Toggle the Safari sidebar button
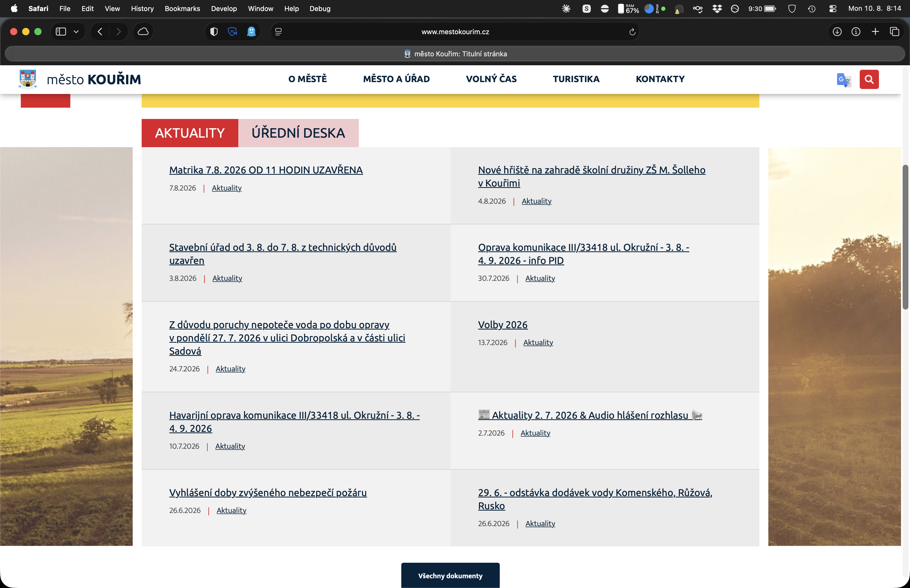910x588 pixels. [61, 32]
